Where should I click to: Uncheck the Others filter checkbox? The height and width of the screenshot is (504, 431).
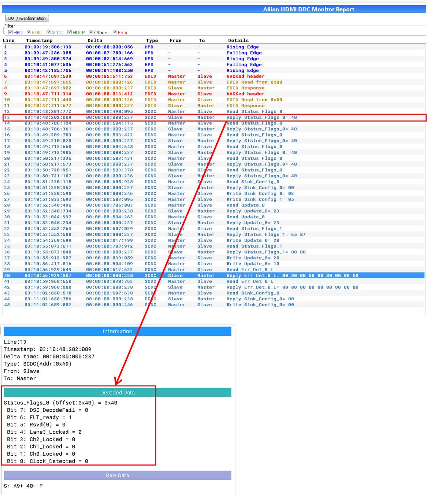tap(91, 32)
